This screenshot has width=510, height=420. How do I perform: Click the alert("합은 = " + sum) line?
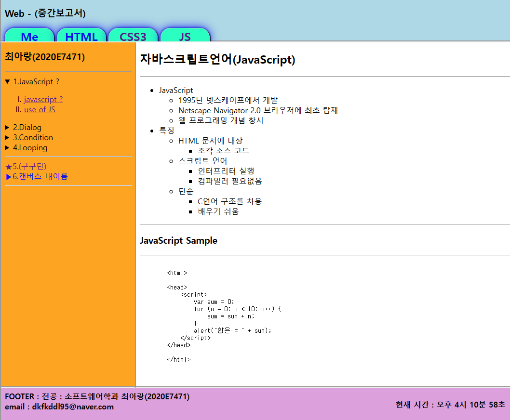pyautogui.click(x=232, y=330)
